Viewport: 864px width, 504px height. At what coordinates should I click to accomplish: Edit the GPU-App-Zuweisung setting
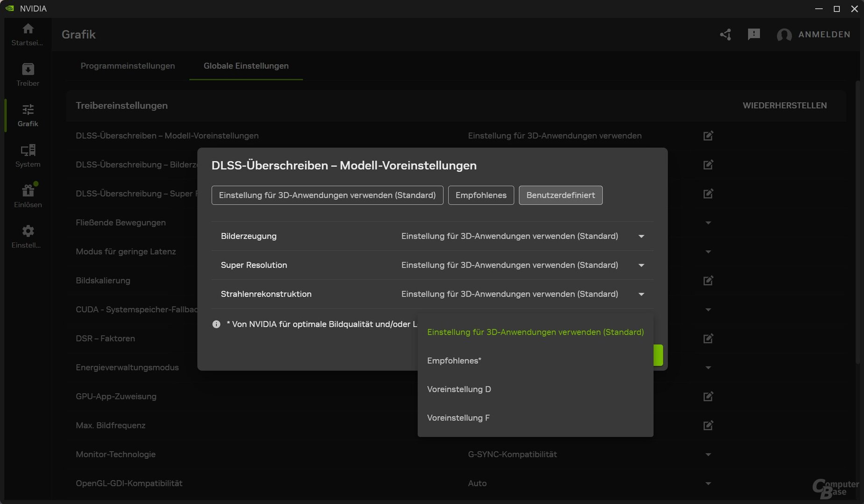point(708,396)
